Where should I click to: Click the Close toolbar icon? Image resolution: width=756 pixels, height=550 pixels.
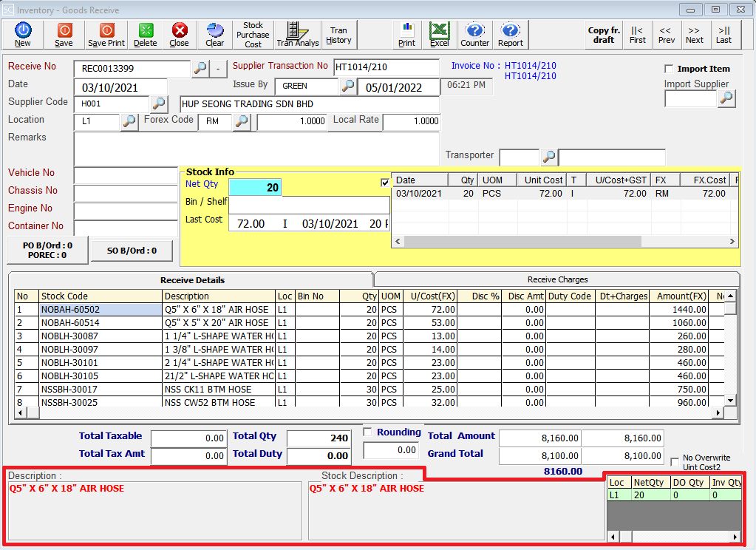click(x=180, y=35)
